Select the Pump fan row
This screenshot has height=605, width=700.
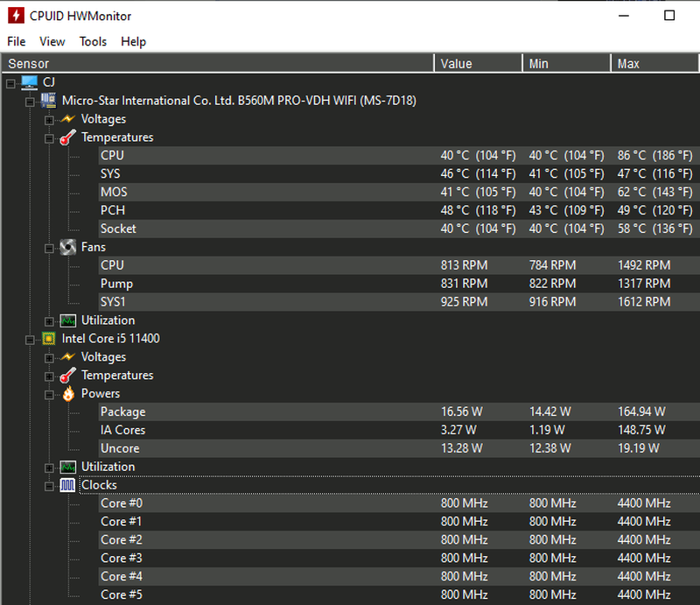[x=399, y=284]
